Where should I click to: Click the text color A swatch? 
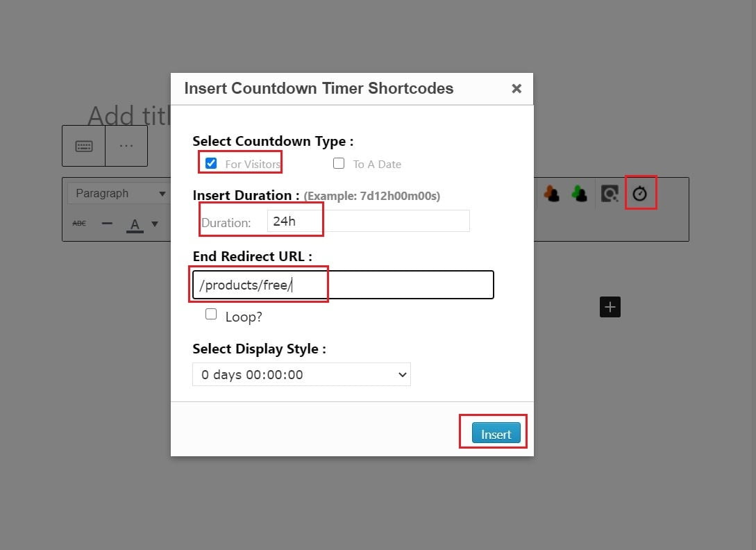pyautogui.click(x=135, y=224)
